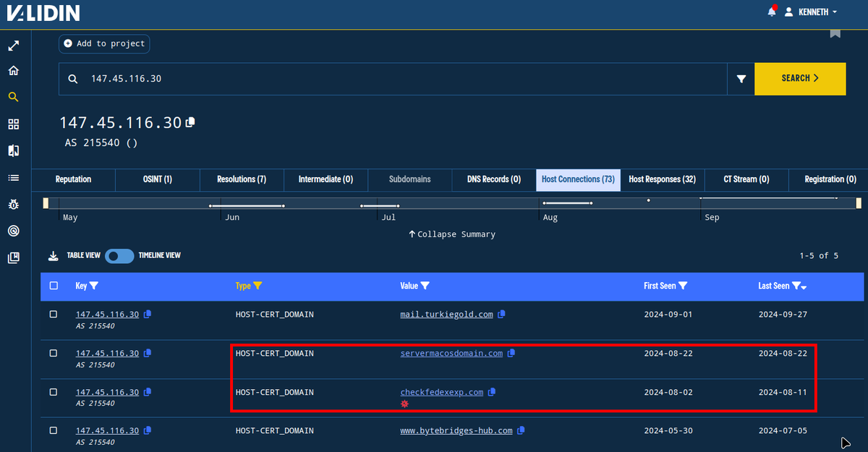Open the list view sidebar icon

pyautogui.click(x=14, y=177)
